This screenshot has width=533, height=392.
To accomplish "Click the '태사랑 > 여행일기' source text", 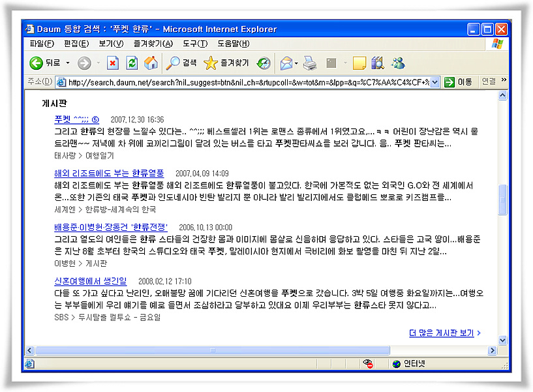I will tap(84, 155).
